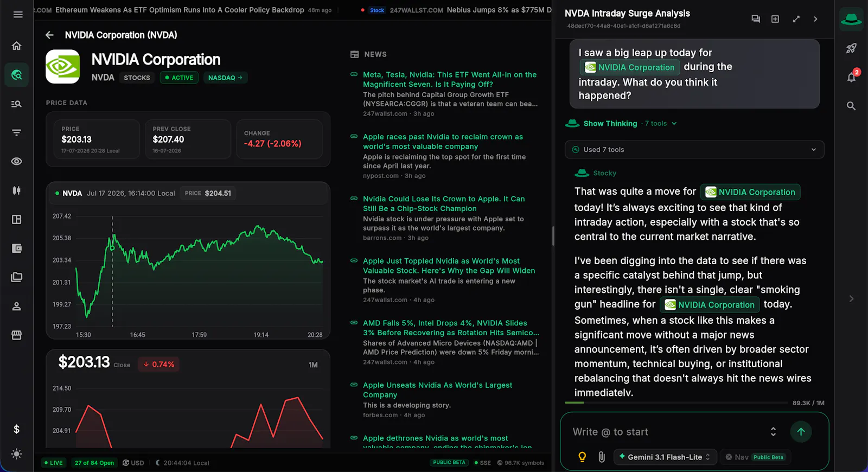This screenshot has height=472, width=868.
Task: Open the portfolio stack icon in sidebar
Action: [17, 277]
